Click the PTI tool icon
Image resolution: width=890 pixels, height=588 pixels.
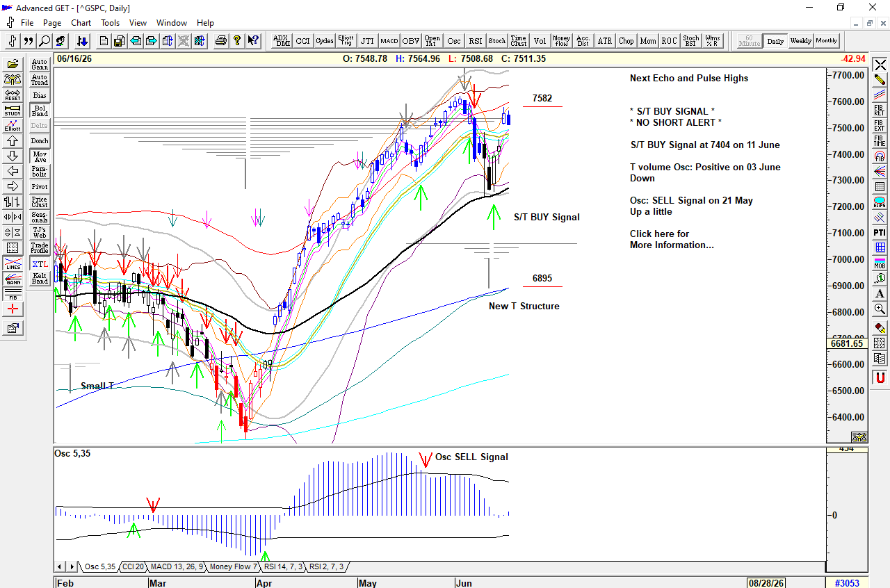880,232
